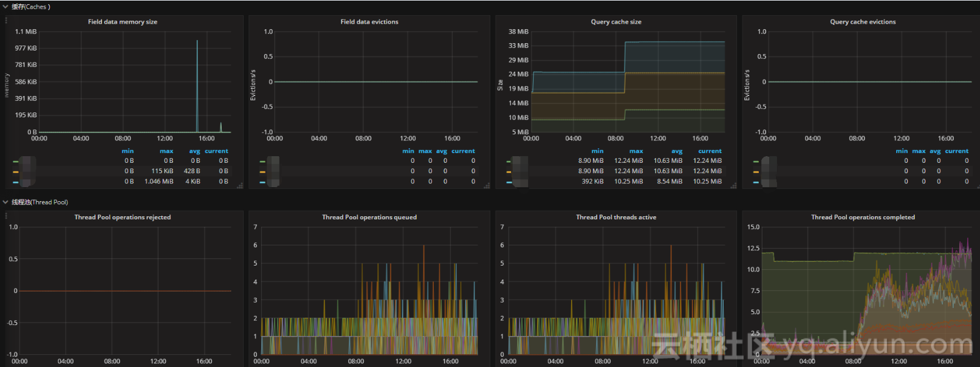Collapse the 缓存(Caches) row chevron

coord(5,7)
